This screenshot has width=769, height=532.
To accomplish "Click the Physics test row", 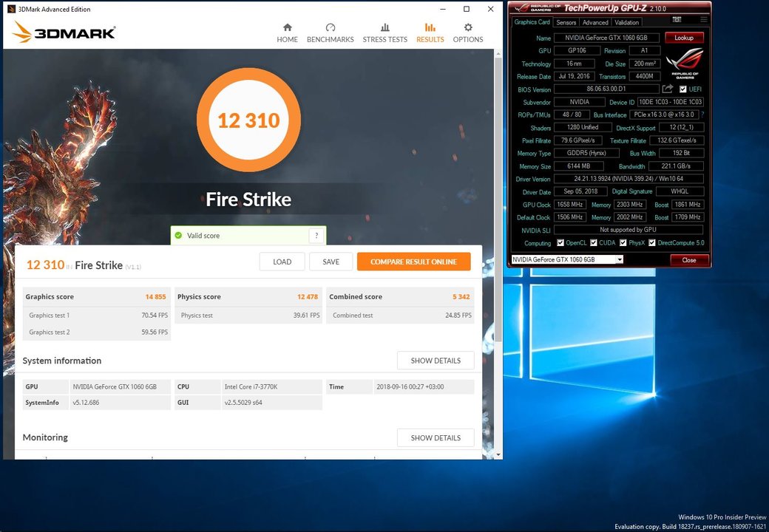I will pyautogui.click(x=248, y=315).
